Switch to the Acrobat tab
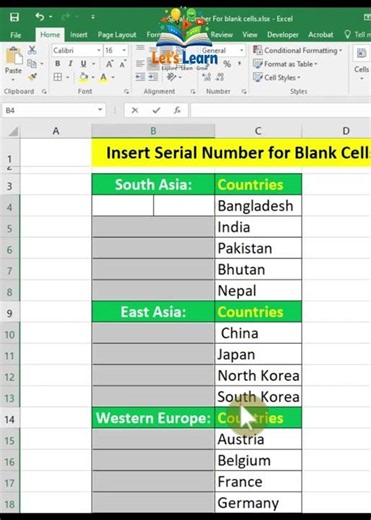371x520 pixels. point(320,35)
